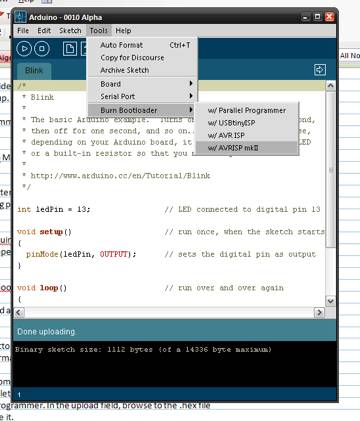The width and height of the screenshot is (360, 421).
Task: Select w/ Parallel Programmer option
Action: 247,110
